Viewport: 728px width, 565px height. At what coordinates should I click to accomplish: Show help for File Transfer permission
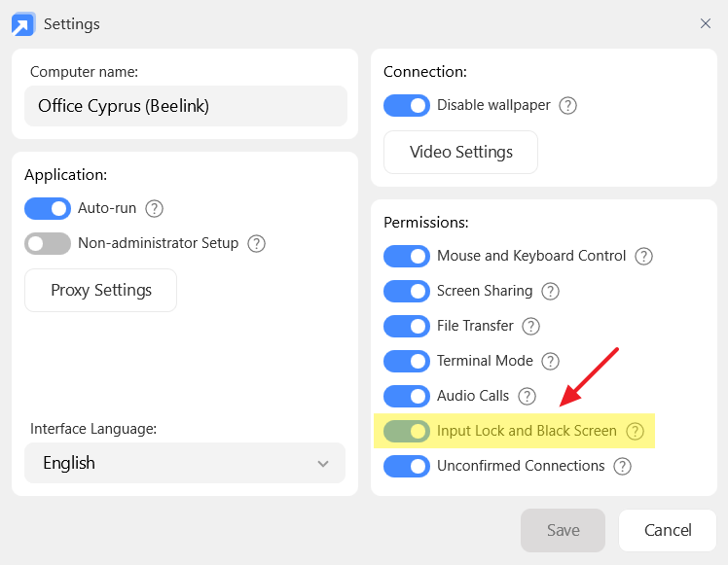click(530, 327)
